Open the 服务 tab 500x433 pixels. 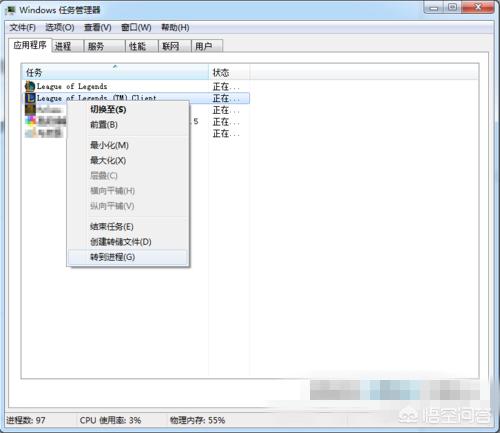[x=104, y=46]
